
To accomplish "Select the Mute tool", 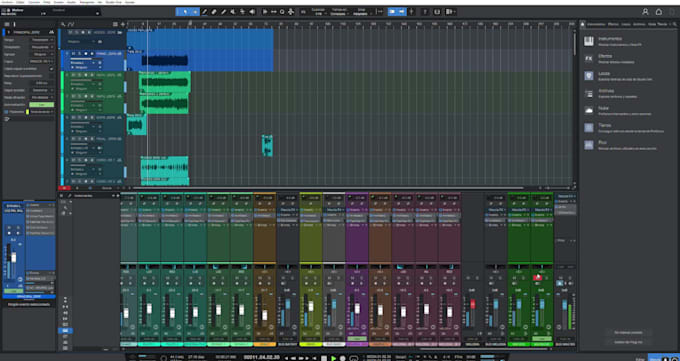I will [233, 12].
